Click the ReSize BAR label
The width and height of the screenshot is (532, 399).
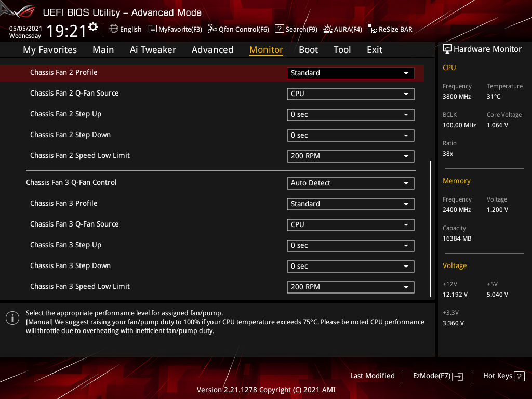click(395, 30)
